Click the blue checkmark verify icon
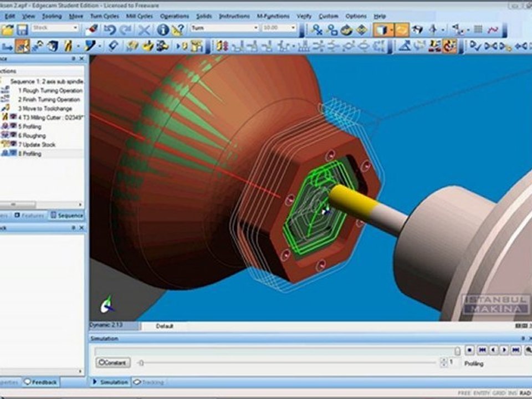 pos(475,46)
